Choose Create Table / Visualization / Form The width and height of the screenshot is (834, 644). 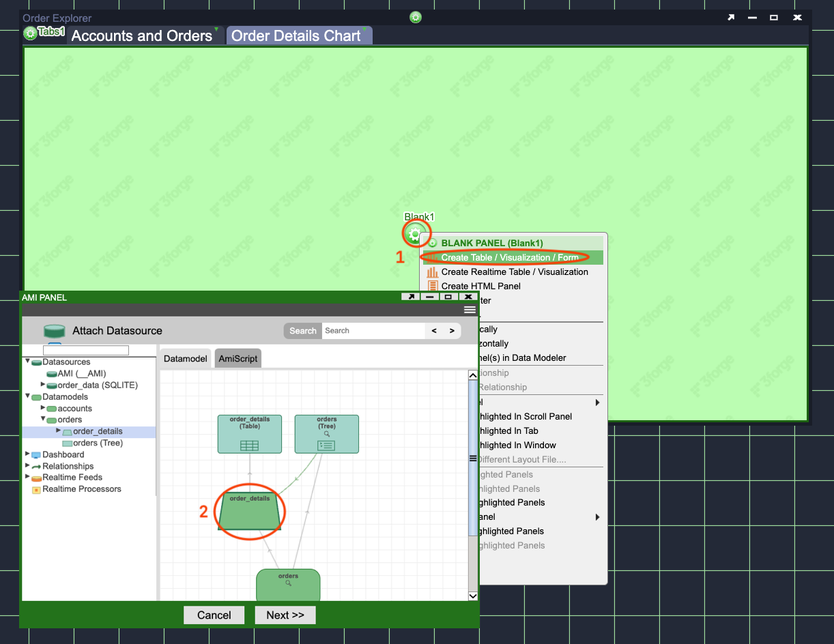509,257
